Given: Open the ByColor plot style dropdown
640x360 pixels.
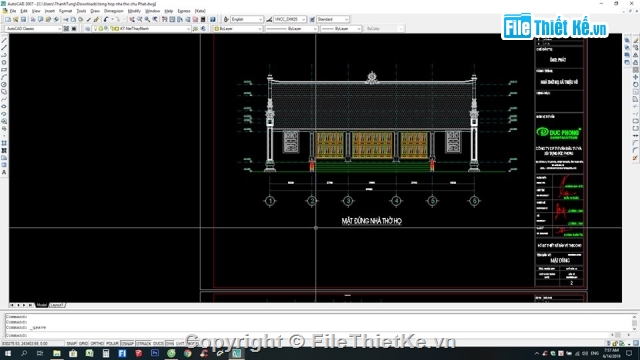Looking at the screenshot, I should (384, 29).
